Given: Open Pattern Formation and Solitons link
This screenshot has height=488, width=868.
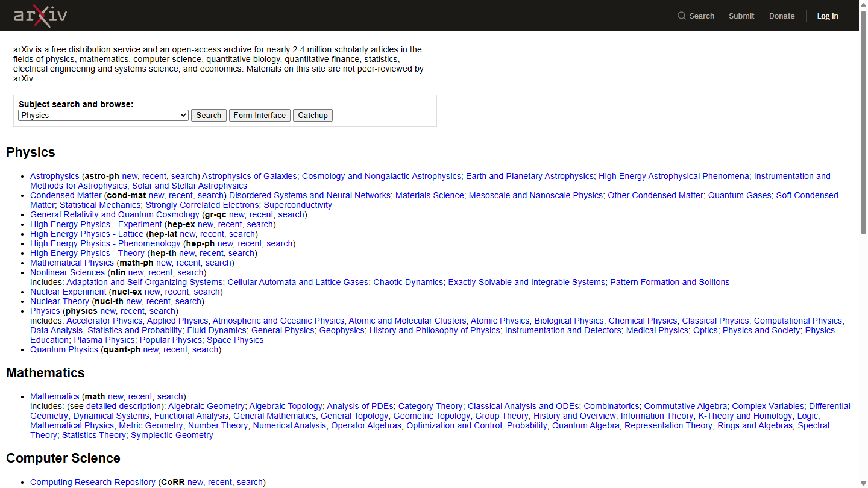Looking at the screenshot, I should coord(670,282).
